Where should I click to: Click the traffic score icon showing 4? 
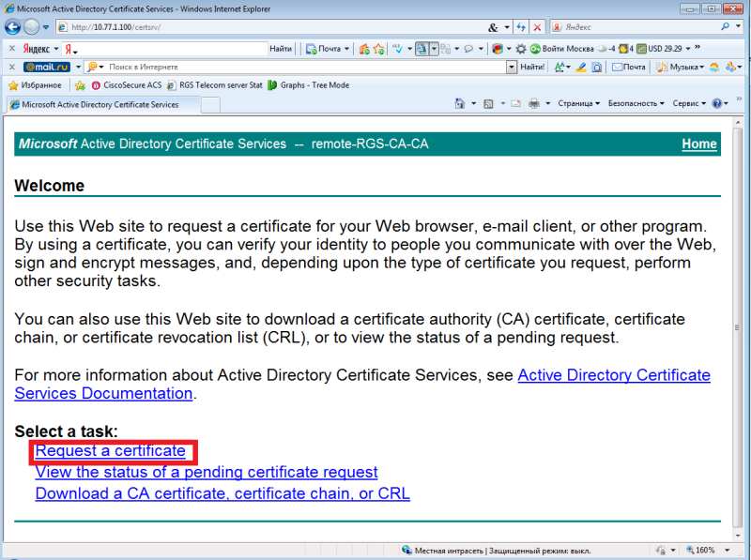[x=625, y=49]
